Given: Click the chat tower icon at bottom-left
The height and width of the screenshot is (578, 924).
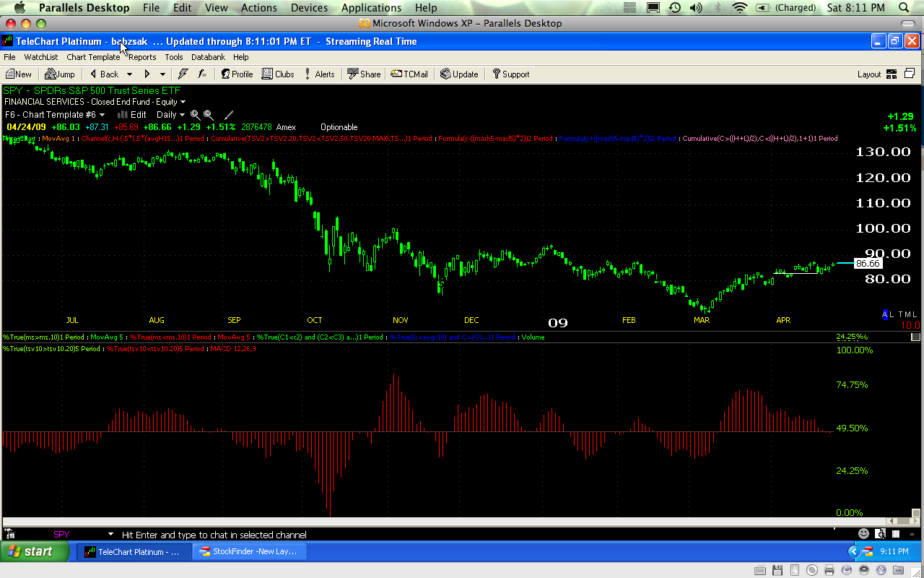Looking at the screenshot, I should point(10,534).
